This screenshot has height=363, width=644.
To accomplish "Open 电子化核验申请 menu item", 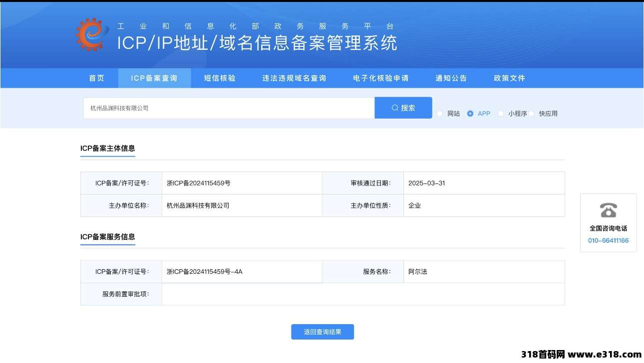I will pyautogui.click(x=381, y=78).
